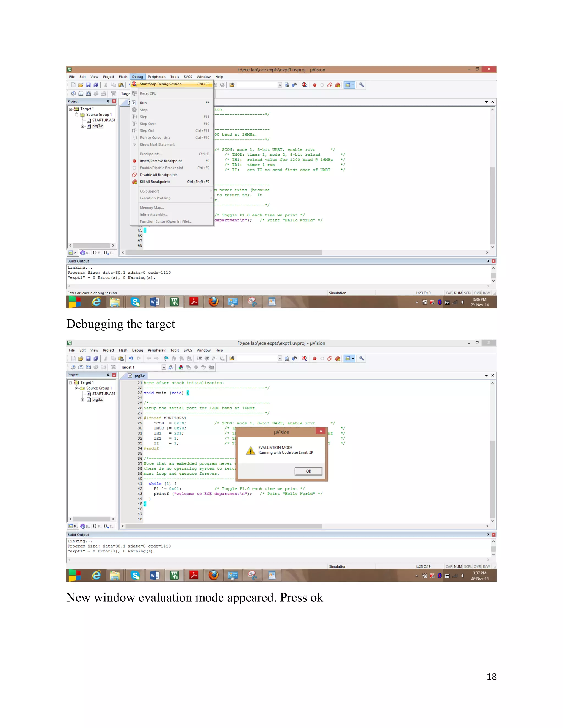
Task: Click the Kill All Breakpoints toolbar icon, lower screenshot
Action: pos(338,358)
